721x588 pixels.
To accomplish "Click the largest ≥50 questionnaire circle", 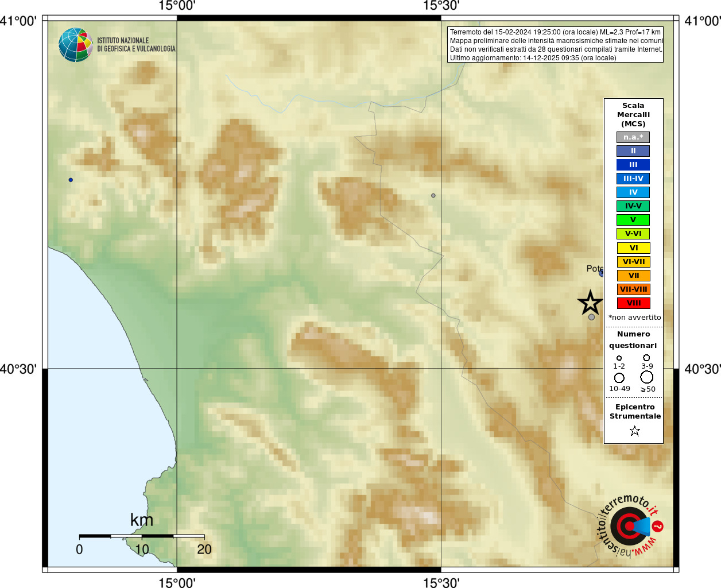I will 647,377.
